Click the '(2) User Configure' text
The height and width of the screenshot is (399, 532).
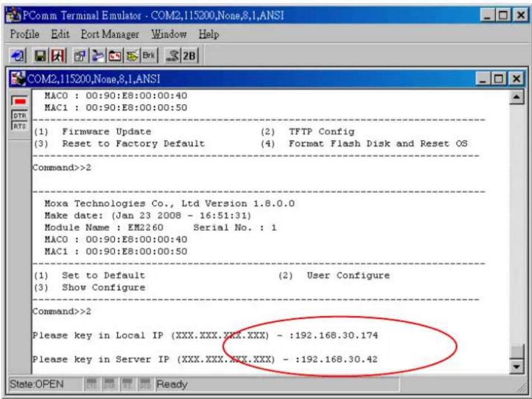(x=334, y=275)
